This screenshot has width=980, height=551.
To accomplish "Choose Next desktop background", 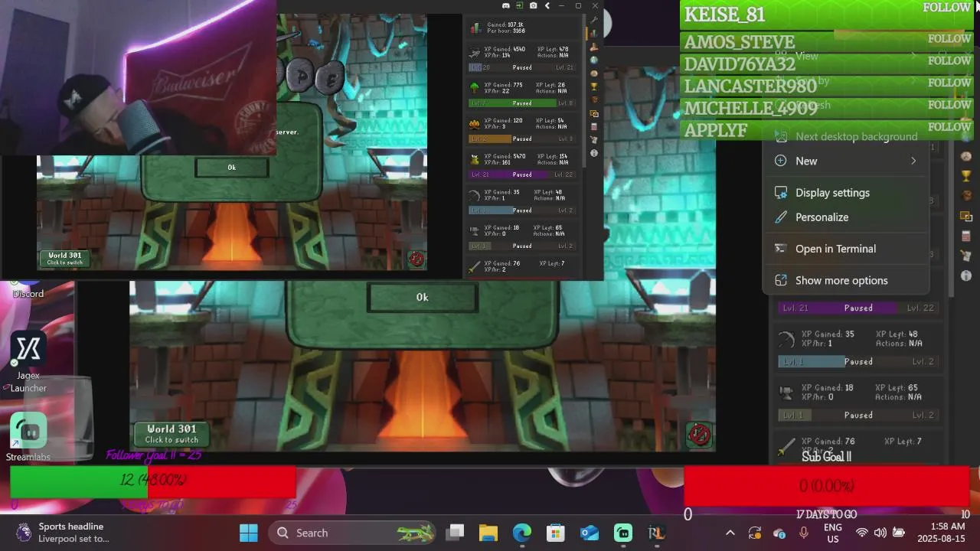I will (x=846, y=136).
